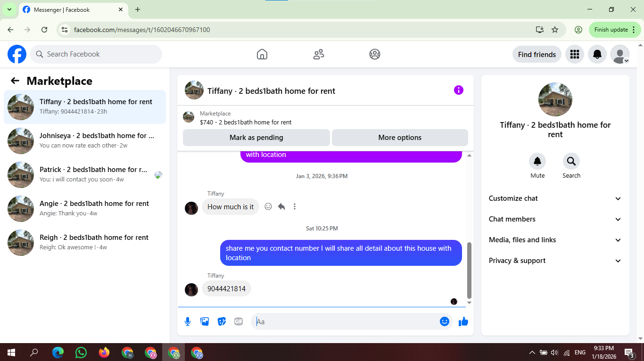Viewport: 644px width, 361px height.
Task: Expand Privacy & support section
Action: coord(555,261)
